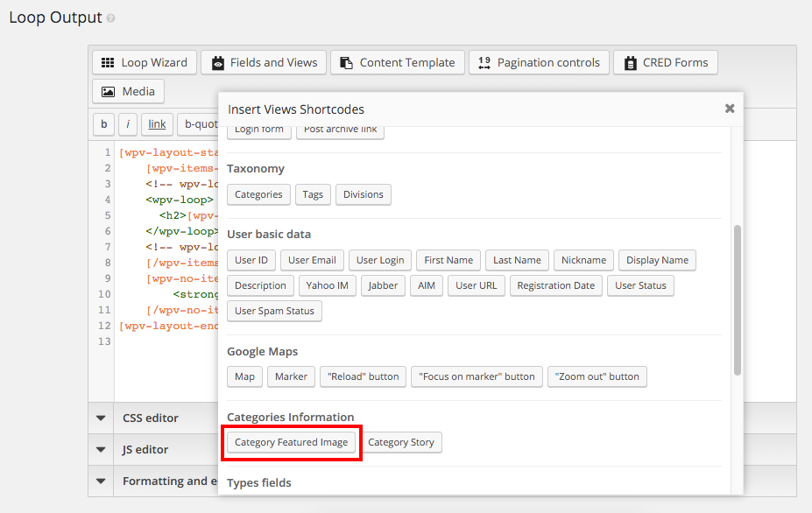Open CRED Forms button
This screenshot has height=513, width=812.
click(x=666, y=63)
